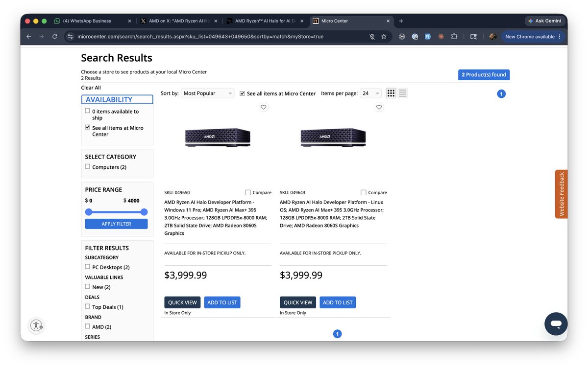The width and height of the screenshot is (588, 368).
Task: Open the Items per page dropdown
Action: tap(370, 93)
